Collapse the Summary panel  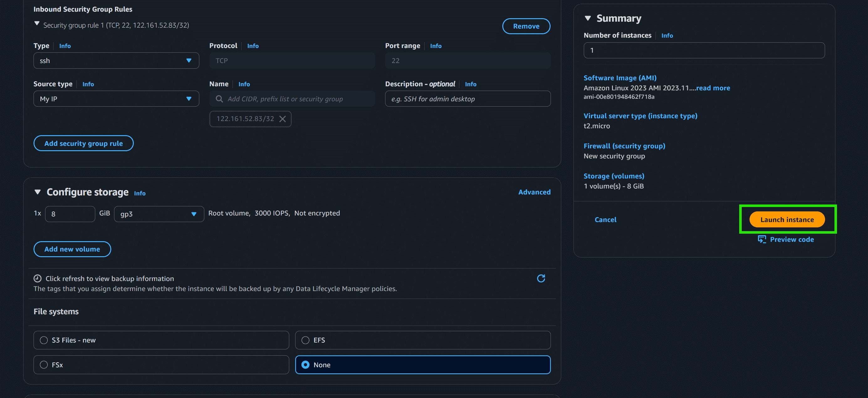coord(588,18)
